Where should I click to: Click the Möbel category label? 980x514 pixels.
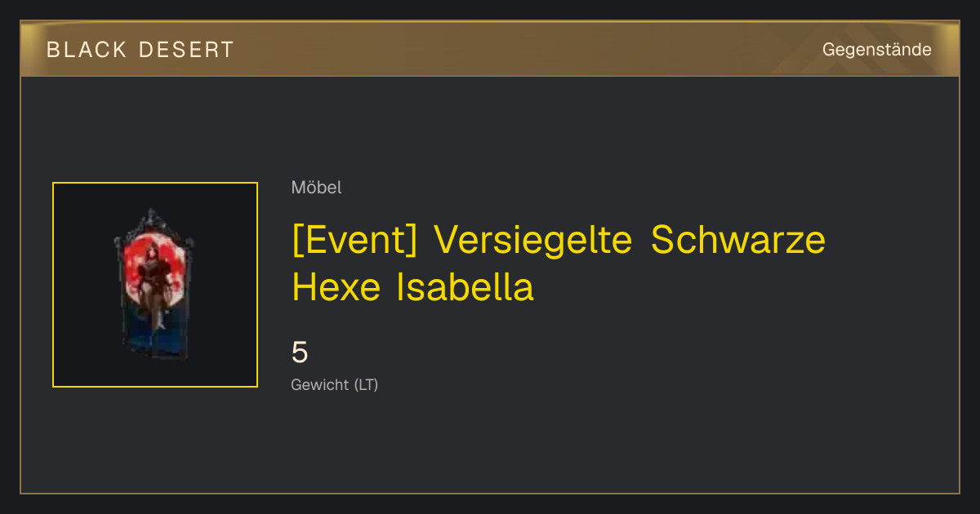coord(316,188)
